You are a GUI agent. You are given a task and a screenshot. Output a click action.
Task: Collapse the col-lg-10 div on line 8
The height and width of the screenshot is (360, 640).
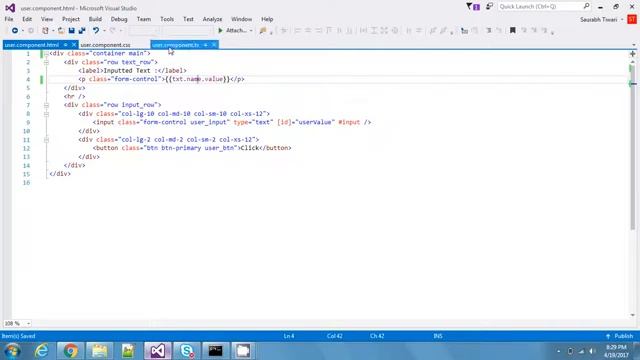pos(46,114)
